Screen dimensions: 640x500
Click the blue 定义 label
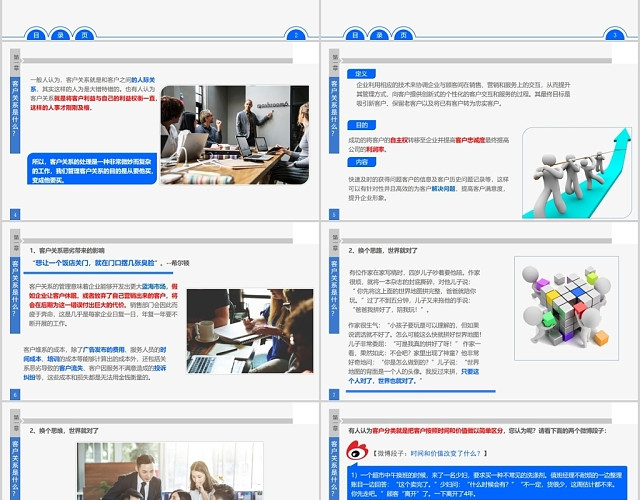(x=361, y=74)
